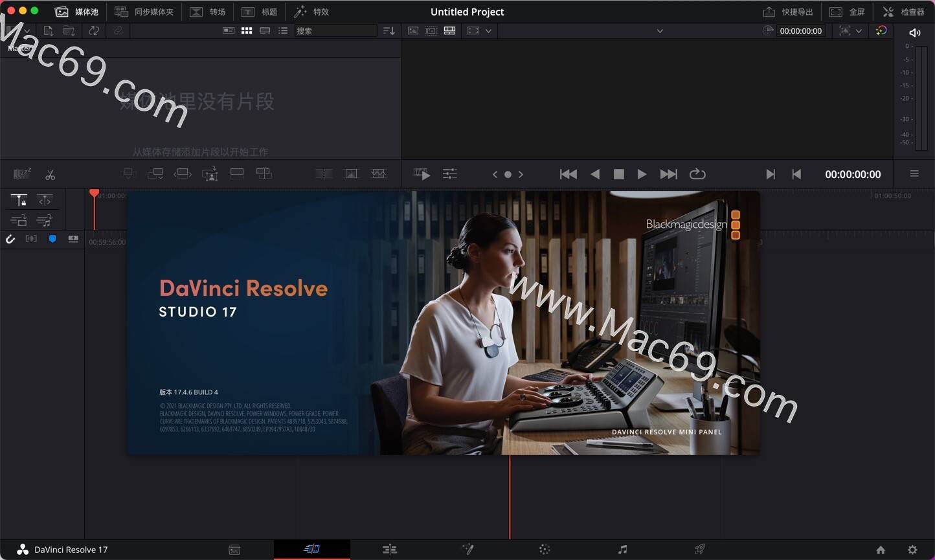Select source tape viewer mode
935x560 pixels.
pyautogui.click(x=431, y=30)
